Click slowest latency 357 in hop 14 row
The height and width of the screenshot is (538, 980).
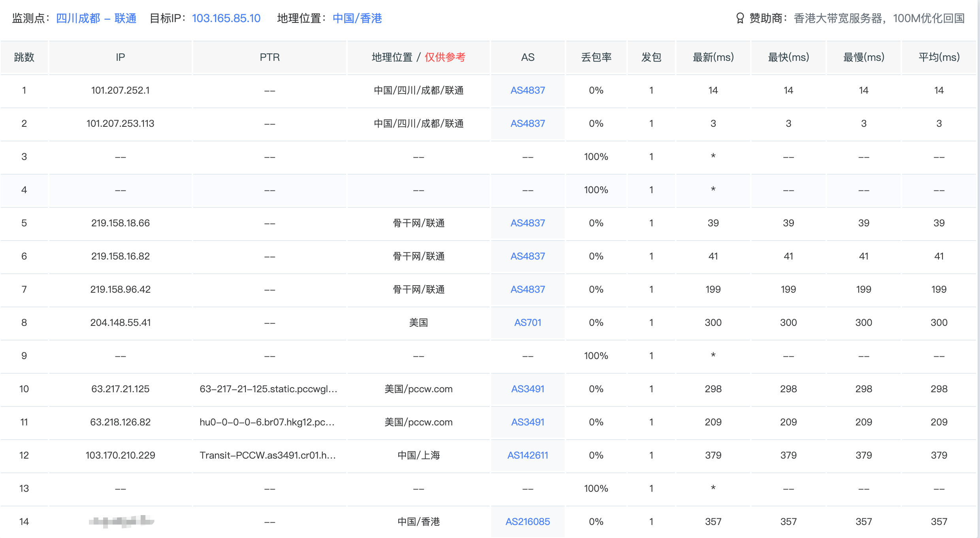point(864,522)
